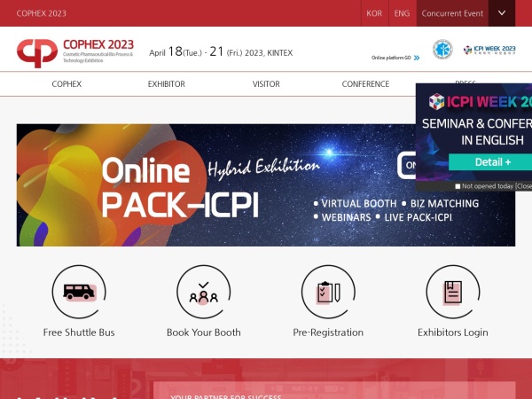The height and width of the screenshot is (399, 532).
Task: Open the VISITOR navigation menu
Action: tap(266, 84)
